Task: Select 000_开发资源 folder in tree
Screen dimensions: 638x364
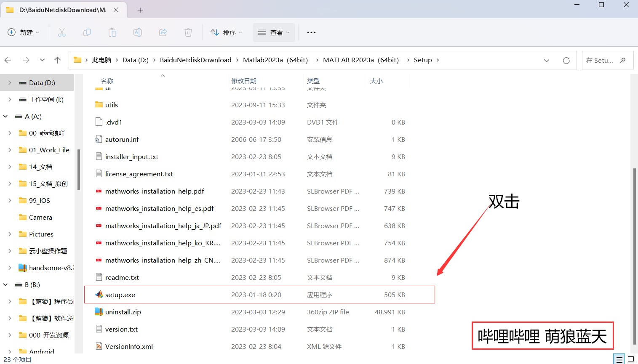Action: tap(48, 335)
